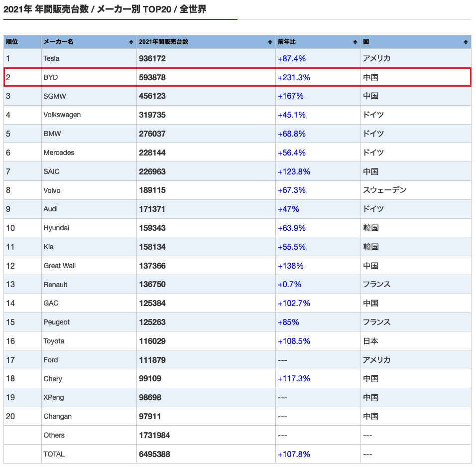
Task: Click sort arrows in 国 column header
Action: [466, 42]
